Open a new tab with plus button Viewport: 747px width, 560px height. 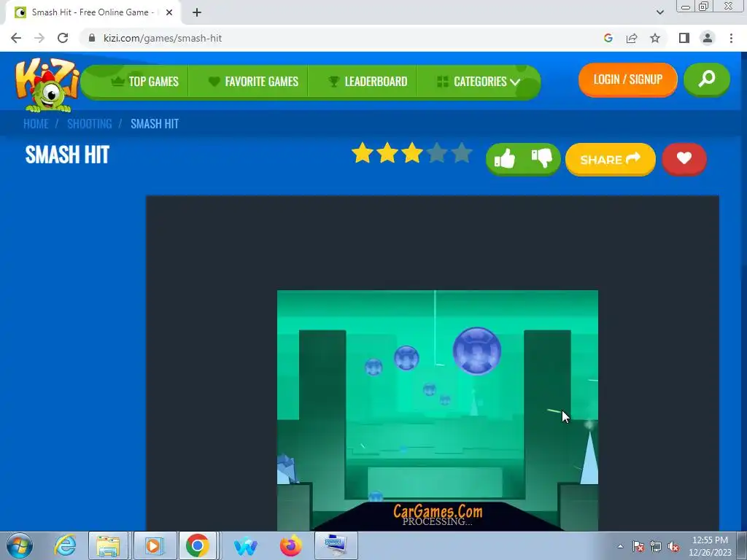(x=197, y=12)
